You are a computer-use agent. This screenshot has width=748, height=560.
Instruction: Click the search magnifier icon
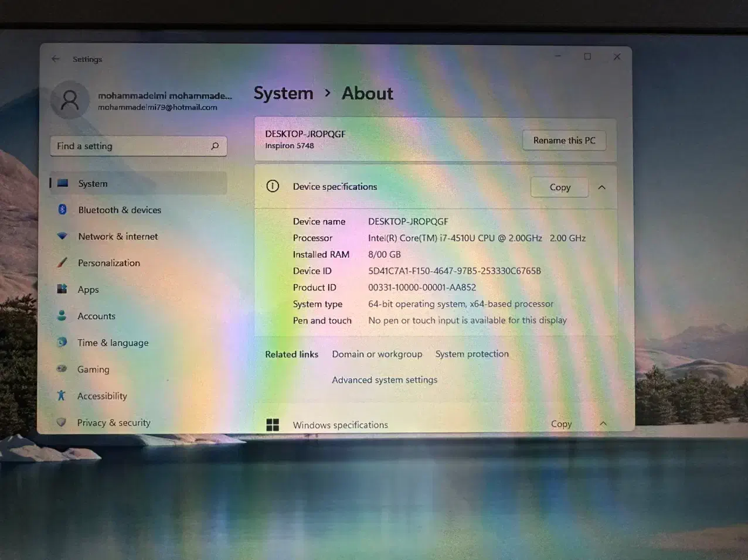pos(215,146)
